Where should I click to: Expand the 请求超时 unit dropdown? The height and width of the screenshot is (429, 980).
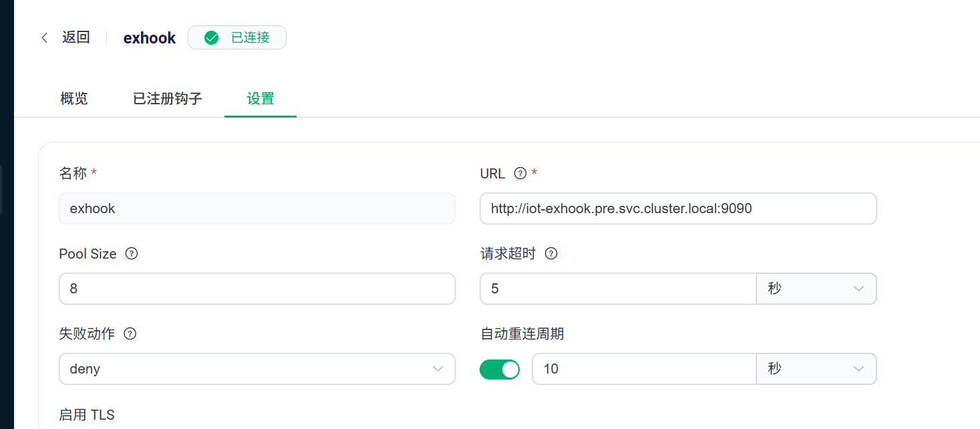pyautogui.click(x=816, y=289)
